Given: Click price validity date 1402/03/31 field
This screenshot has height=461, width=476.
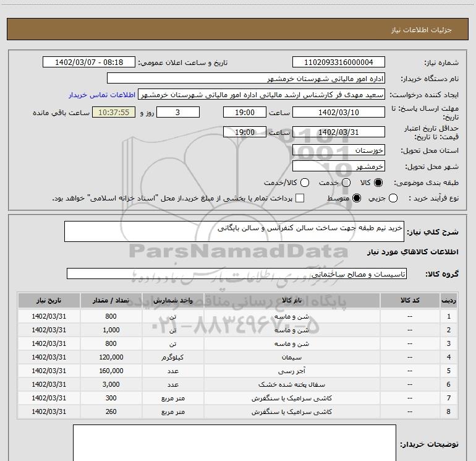Looking at the screenshot, I should pos(339,132).
